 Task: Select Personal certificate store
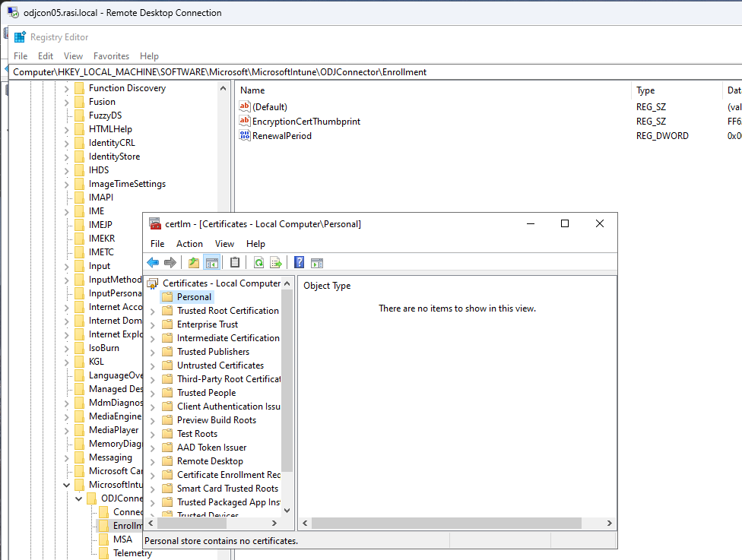coord(194,297)
